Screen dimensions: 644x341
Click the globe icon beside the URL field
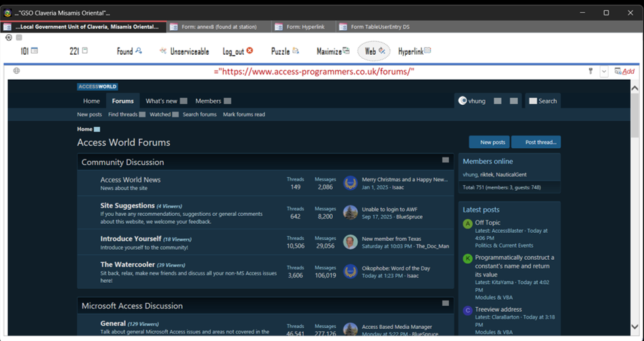(16, 70)
